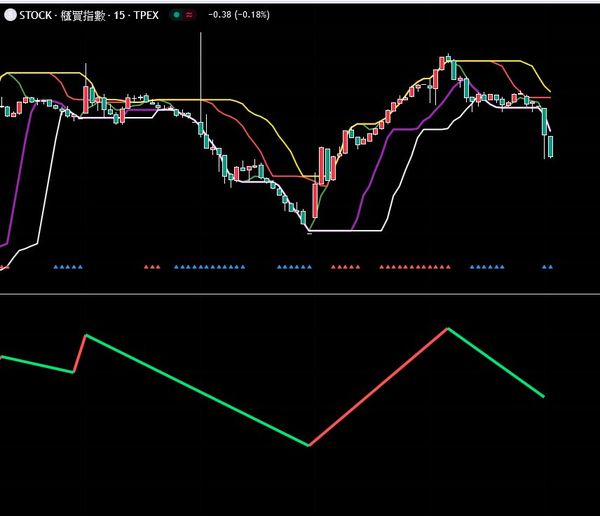
Task: Click the lowest trough of the zigzag line
Action: [x=308, y=445]
